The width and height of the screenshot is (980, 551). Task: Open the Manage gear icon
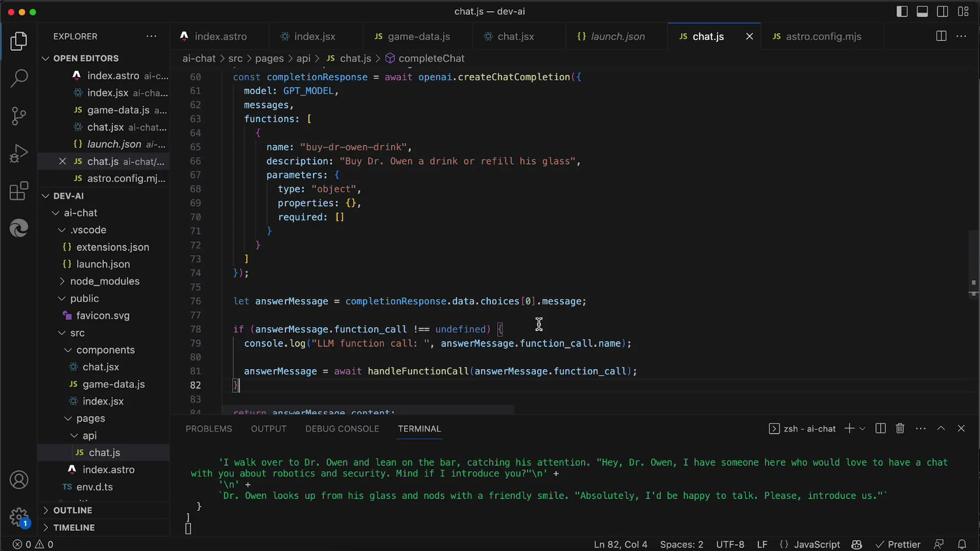coord(19,517)
